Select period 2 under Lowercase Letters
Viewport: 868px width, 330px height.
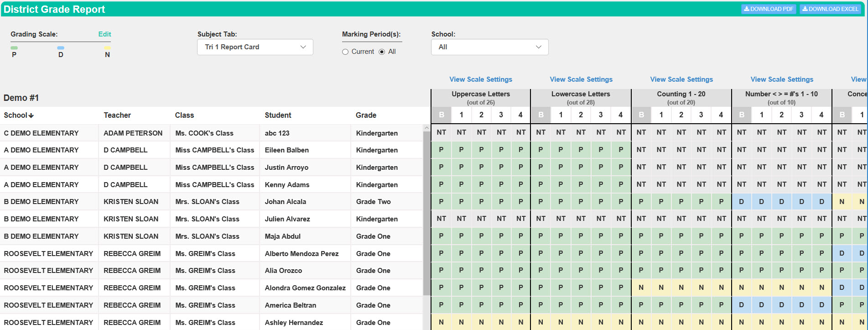point(581,115)
